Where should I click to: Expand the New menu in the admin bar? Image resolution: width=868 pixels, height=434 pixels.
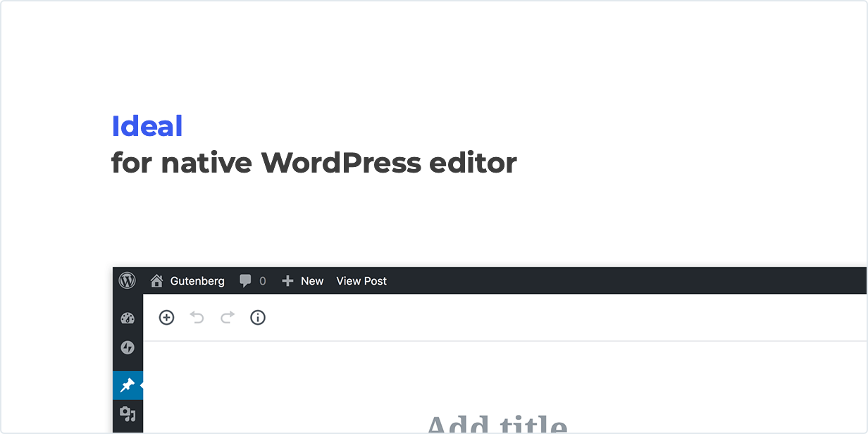click(310, 280)
